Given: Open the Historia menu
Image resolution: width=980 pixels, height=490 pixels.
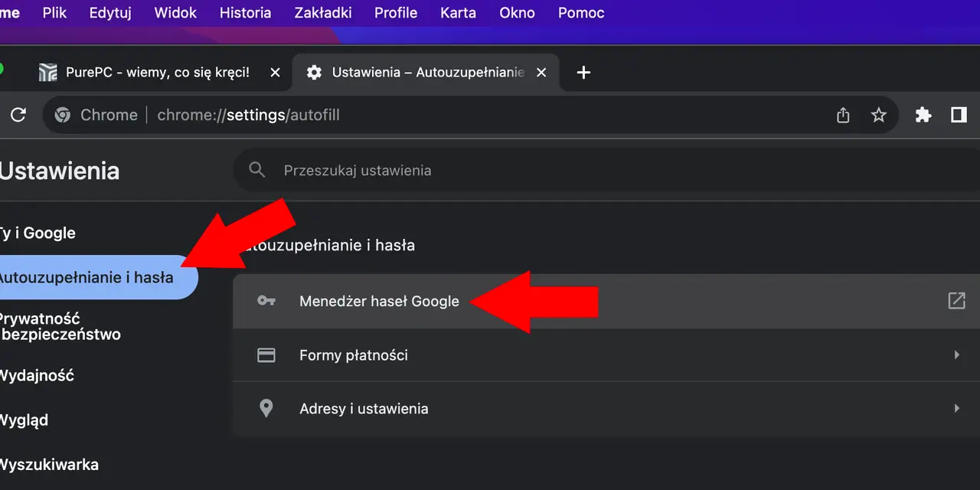Looking at the screenshot, I should tap(245, 13).
